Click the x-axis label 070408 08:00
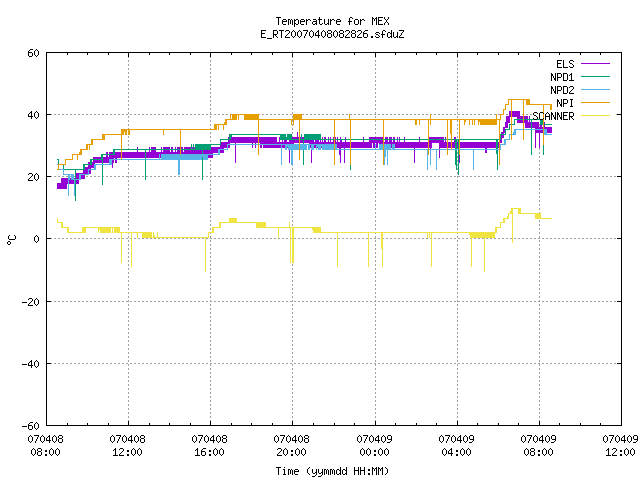 click(x=46, y=446)
